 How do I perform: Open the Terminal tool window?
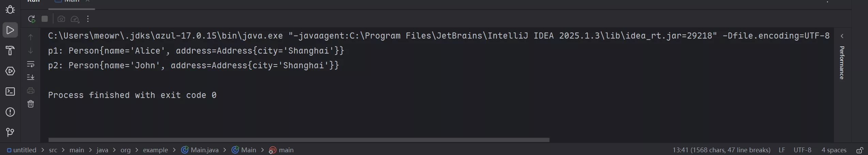(10, 91)
